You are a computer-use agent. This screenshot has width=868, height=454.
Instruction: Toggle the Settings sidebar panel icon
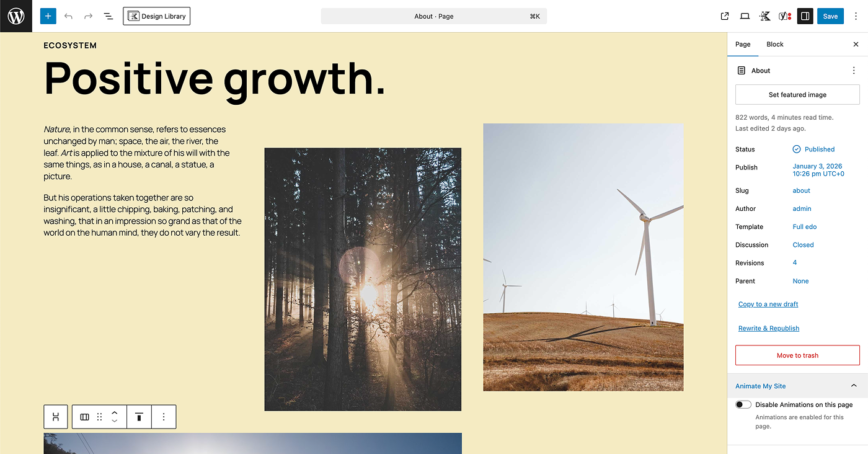click(805, 16)
